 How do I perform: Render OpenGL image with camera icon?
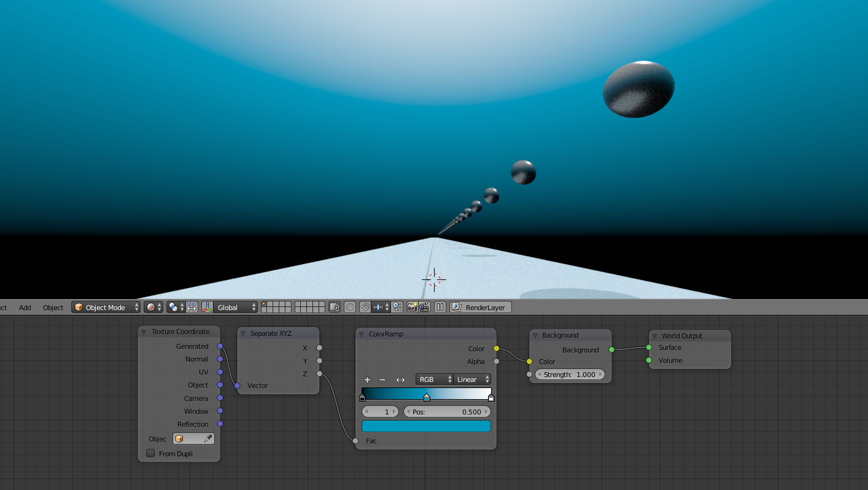413,307
